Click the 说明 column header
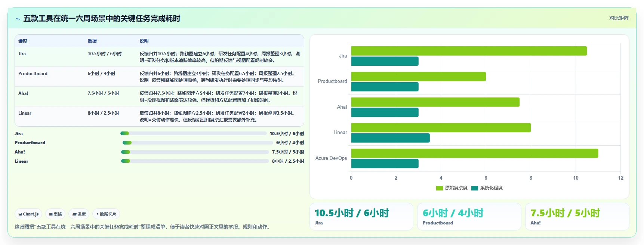Viewport: 644px width, 245px height. coord(144,41)
